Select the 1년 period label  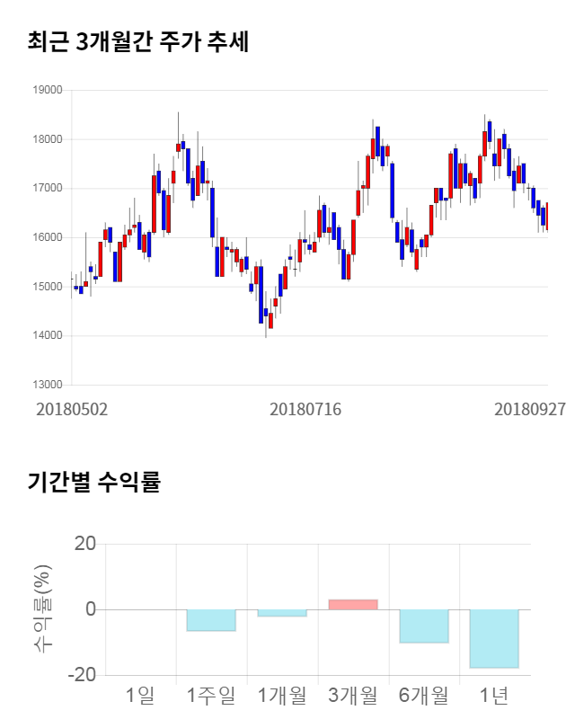click(x=494, y=695)
